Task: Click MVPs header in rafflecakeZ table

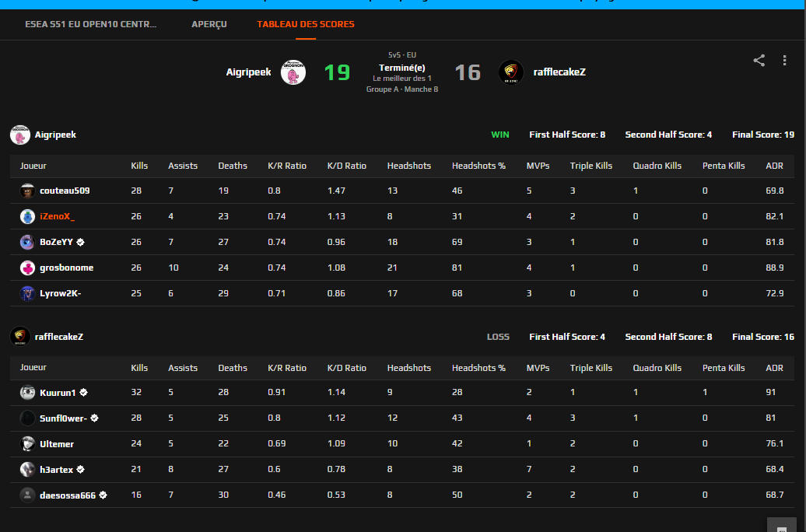Action: (538, 368)
